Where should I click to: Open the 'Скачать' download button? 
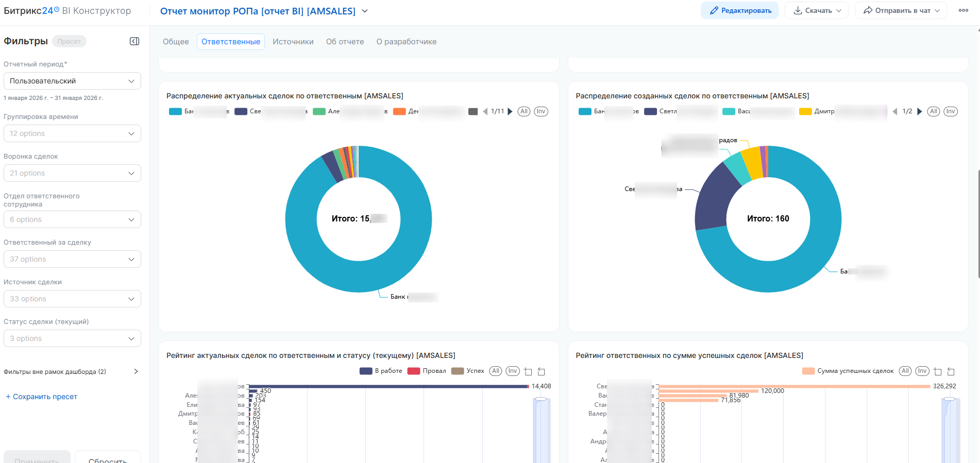(x=816, y=10)
